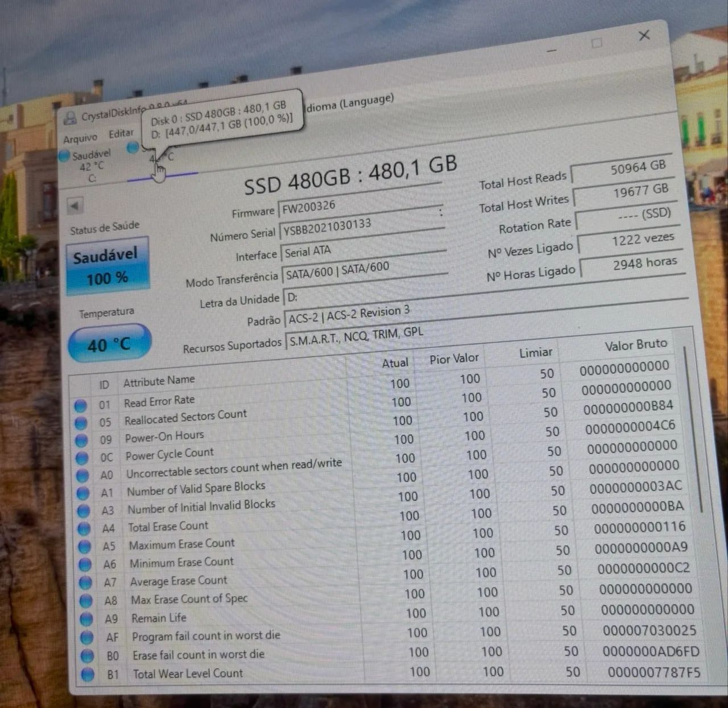This screenshot has height=708, width=728.
Task: Click status dot for Total Erase Count row
Action: pos(84,529)
